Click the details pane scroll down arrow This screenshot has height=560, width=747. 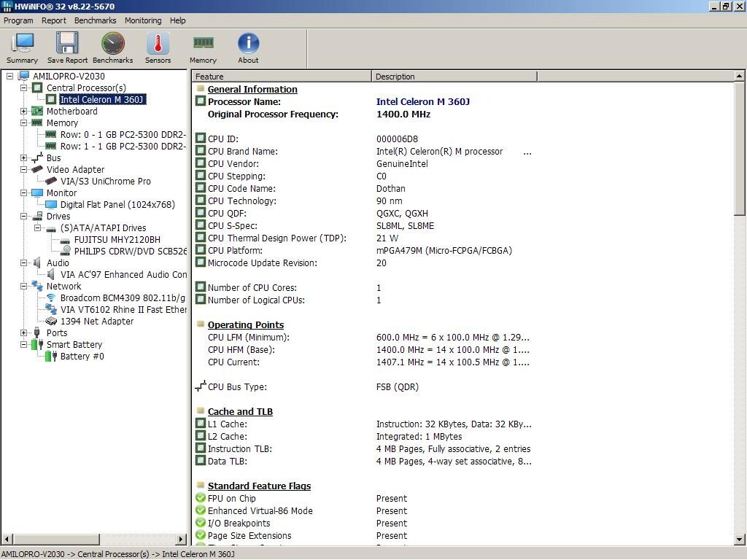(739, 540)
